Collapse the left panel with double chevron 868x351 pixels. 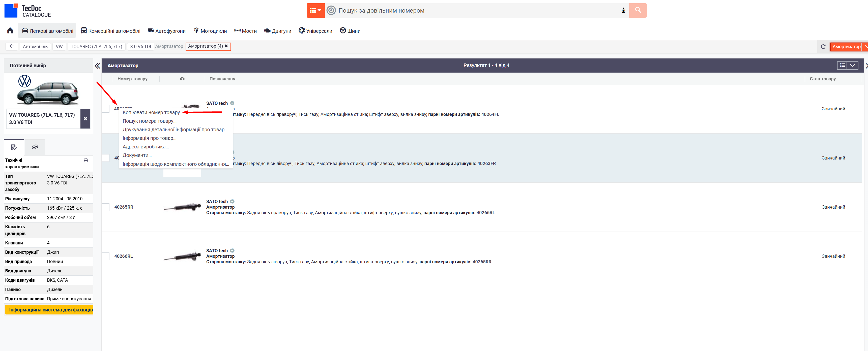click(x=97, y=66)
